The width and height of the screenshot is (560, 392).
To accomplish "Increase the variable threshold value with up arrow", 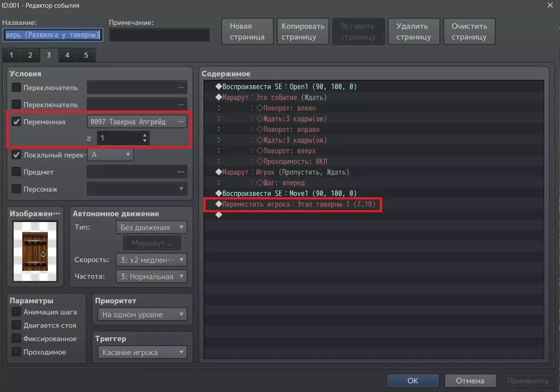I will point(145,135).
